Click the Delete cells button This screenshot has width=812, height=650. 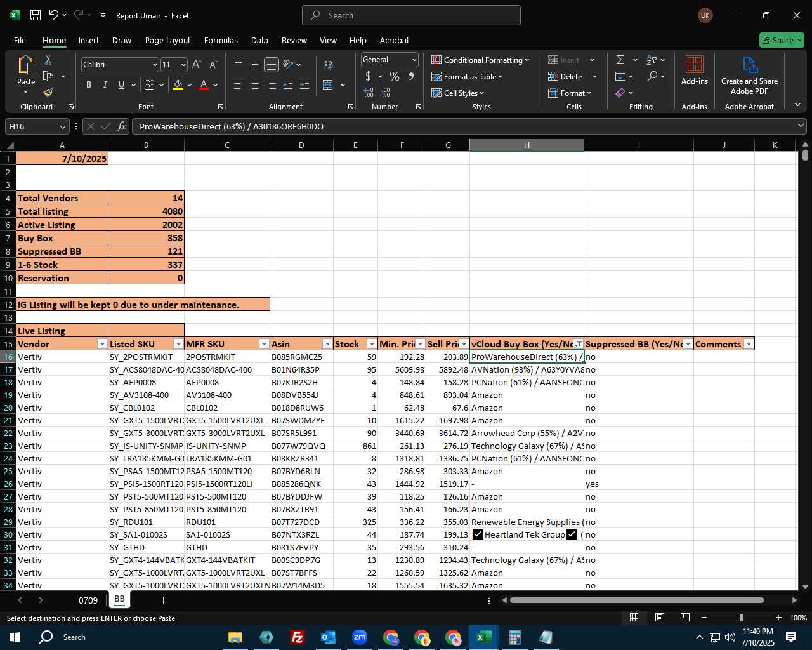(x=566, y=76)
